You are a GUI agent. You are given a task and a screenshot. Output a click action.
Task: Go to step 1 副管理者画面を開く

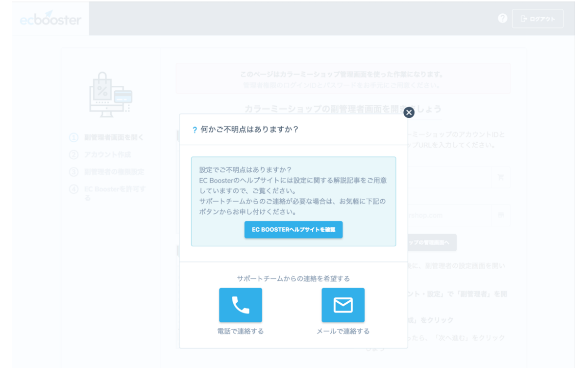pos(107,137)
